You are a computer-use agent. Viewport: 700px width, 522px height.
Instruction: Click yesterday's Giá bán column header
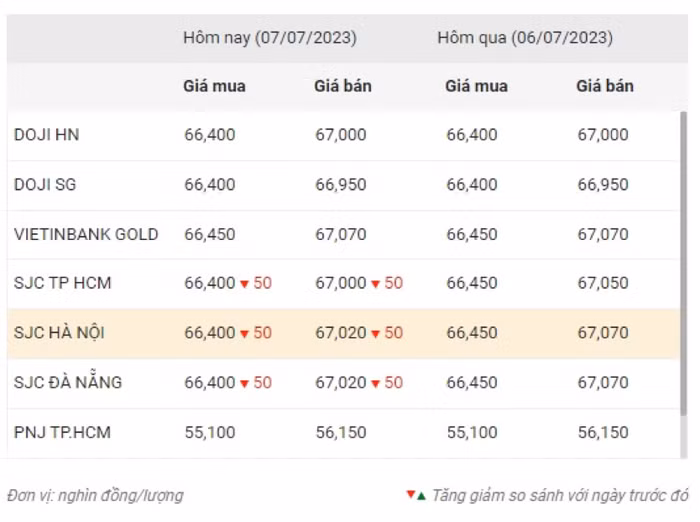click(x=604, y=86)
